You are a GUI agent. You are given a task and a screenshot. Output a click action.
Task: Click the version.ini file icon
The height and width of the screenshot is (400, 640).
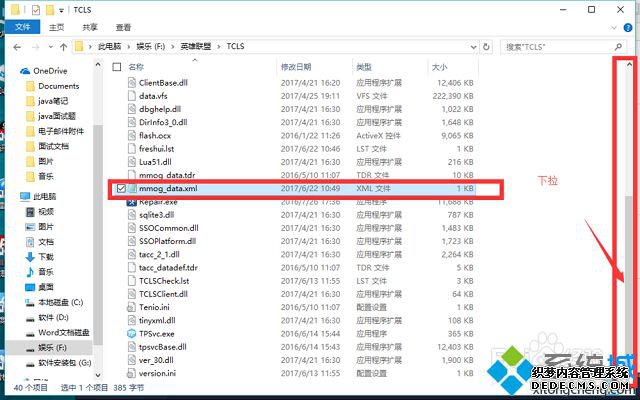(x=131, y=373)
